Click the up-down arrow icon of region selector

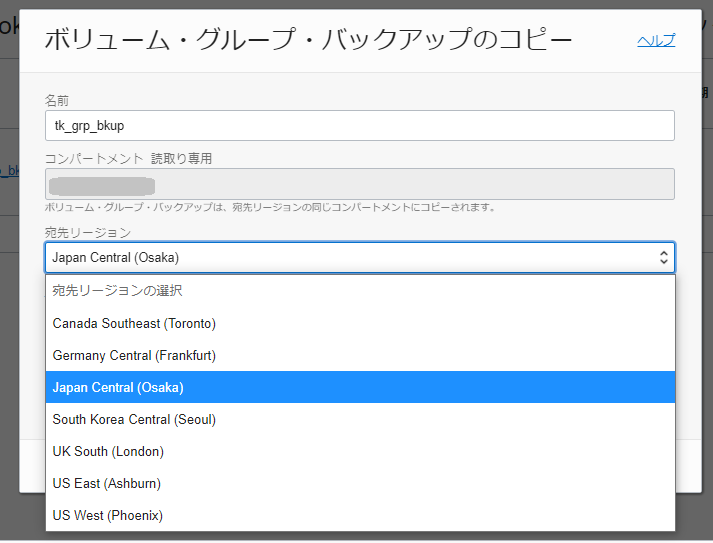pyautogui.click(x=663, y=257)
